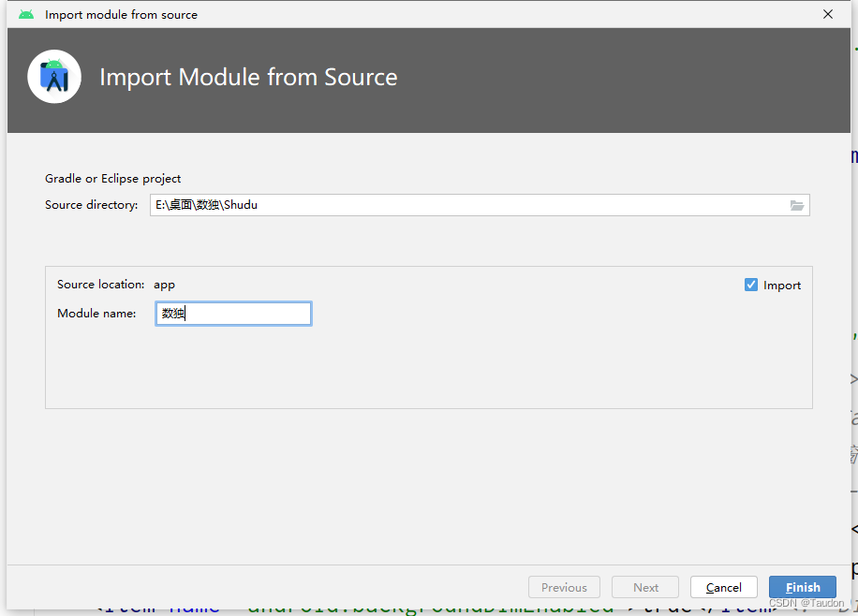Click the Previous button
This screenshot has height=616, width=858.
[564, 587]
